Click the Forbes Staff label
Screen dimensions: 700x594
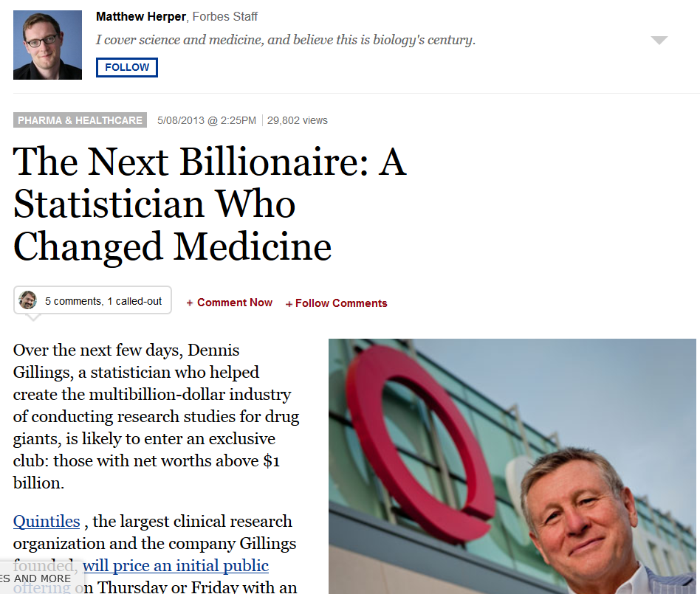click(225, 16)
